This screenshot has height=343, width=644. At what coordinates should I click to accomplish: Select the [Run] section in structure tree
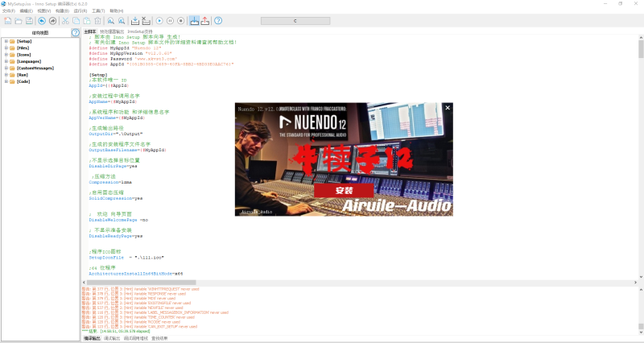tap(23, 75)
